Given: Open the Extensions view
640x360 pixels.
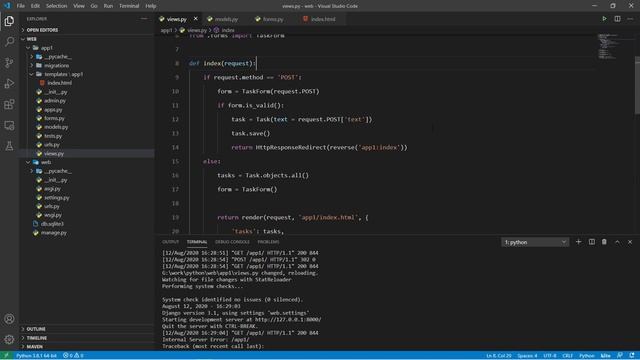Looking at the screenshot, I should 9,104.
